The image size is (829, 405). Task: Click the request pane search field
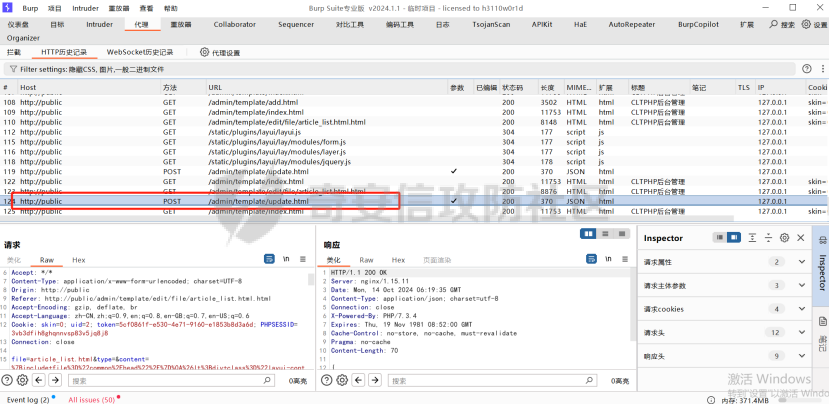169,380
